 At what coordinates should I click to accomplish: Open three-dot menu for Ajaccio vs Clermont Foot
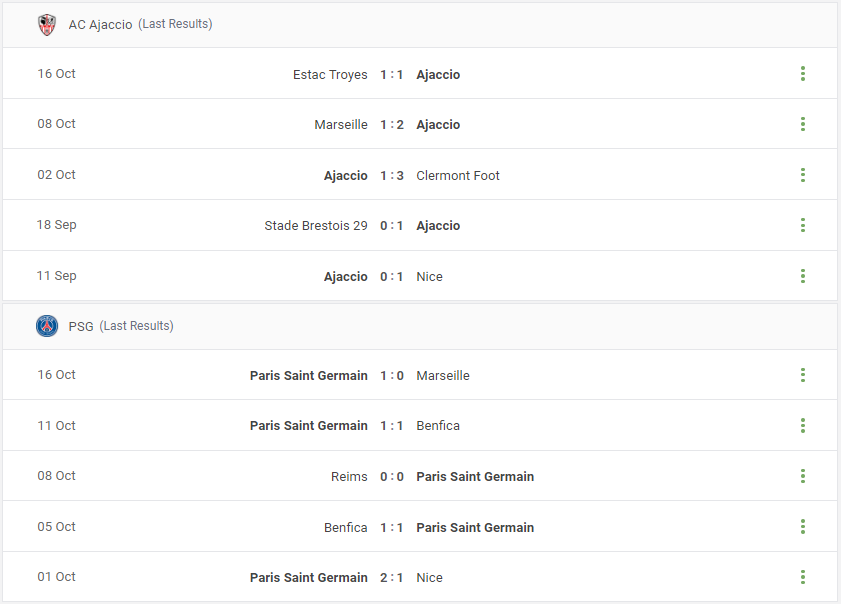click(x=802, y=175)
